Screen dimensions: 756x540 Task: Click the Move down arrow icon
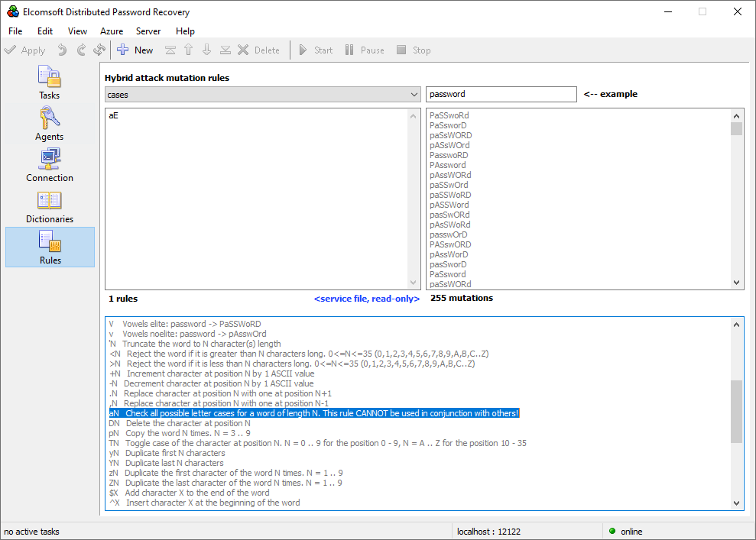click(207, 50)
